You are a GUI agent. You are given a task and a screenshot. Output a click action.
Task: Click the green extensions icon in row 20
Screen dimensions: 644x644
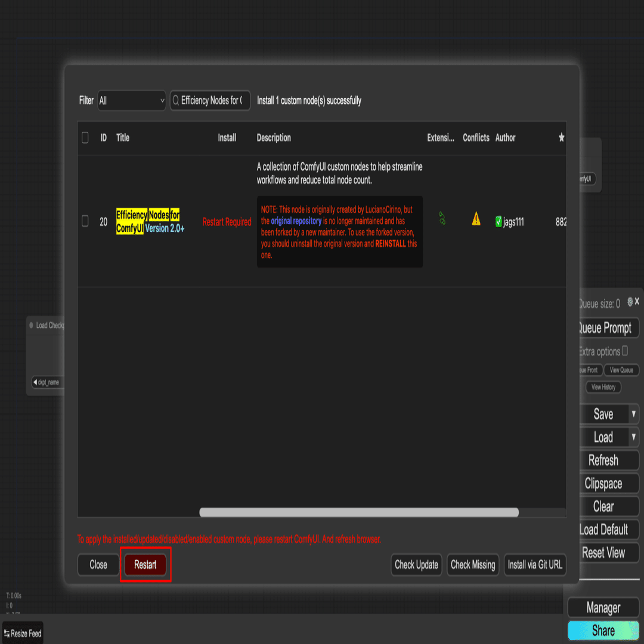click(x=442, y=218)
